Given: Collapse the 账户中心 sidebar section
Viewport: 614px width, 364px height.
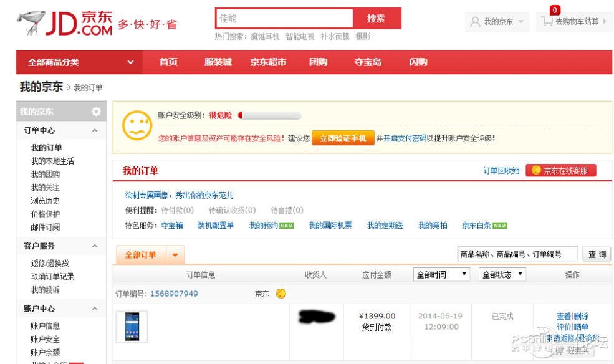Looking at the screenshot, I should click(x=94, y=309).
